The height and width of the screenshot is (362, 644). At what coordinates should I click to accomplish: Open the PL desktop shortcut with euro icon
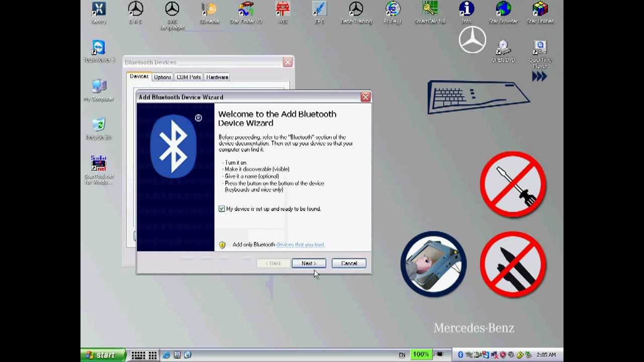tap(393, 13)
